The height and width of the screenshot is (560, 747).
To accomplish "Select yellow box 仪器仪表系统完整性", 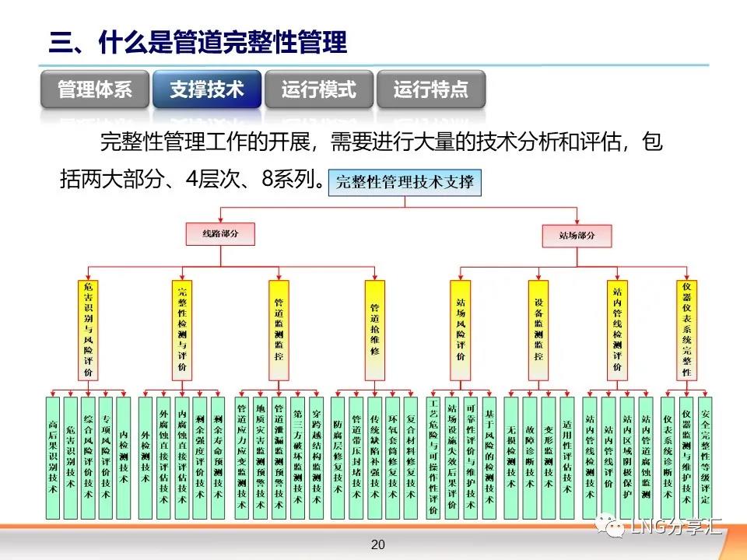I will tap(686, 330).
